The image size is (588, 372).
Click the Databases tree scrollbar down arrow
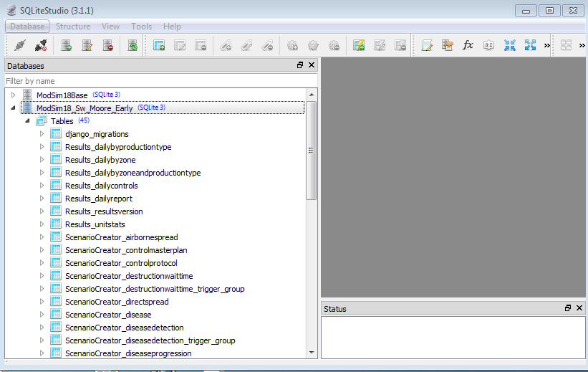tap(312, 353)
